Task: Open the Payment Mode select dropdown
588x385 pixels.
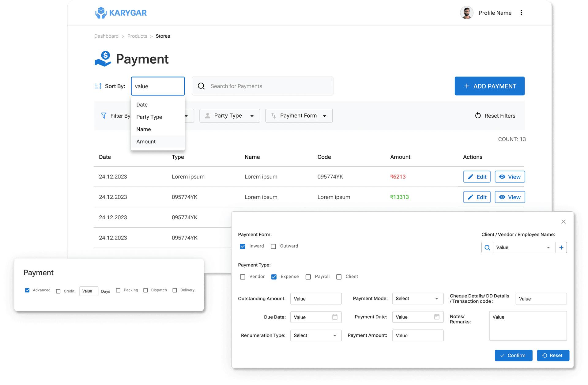Action: click(x=417, y=299)
